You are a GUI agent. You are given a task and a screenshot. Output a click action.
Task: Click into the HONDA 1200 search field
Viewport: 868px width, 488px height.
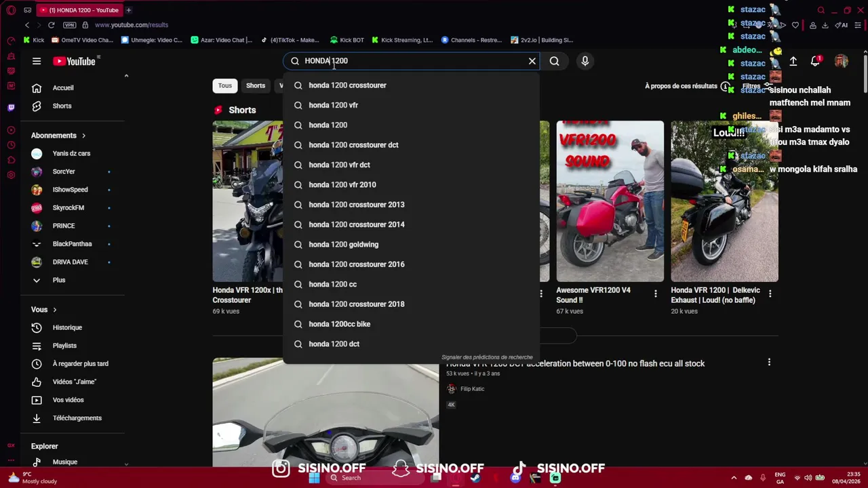(x=412, y=61)
